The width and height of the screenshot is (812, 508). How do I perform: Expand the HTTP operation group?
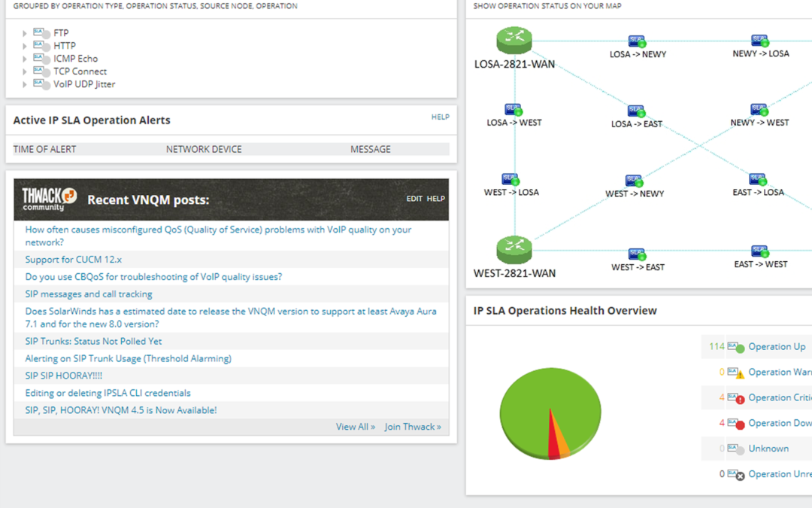[24, 46]
